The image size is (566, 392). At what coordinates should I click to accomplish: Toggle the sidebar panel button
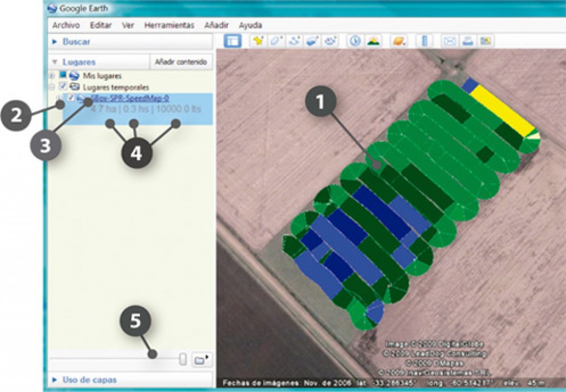point(233,41)
